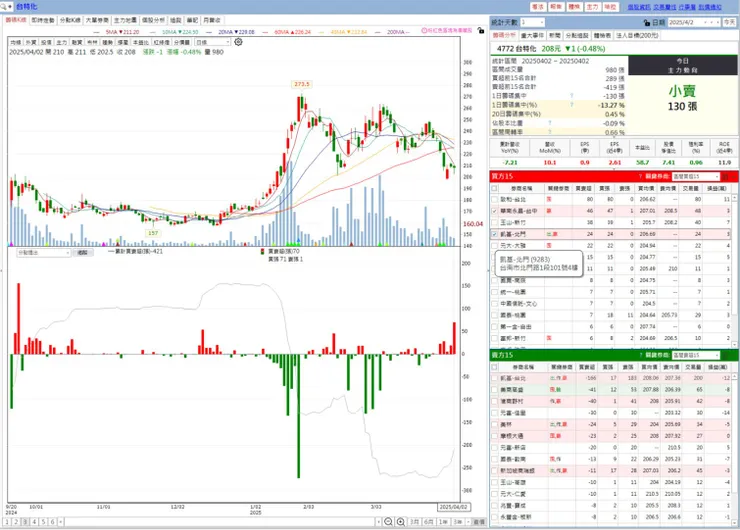
Task: Switch to the 月營收 tab
Action: [211, 20]
